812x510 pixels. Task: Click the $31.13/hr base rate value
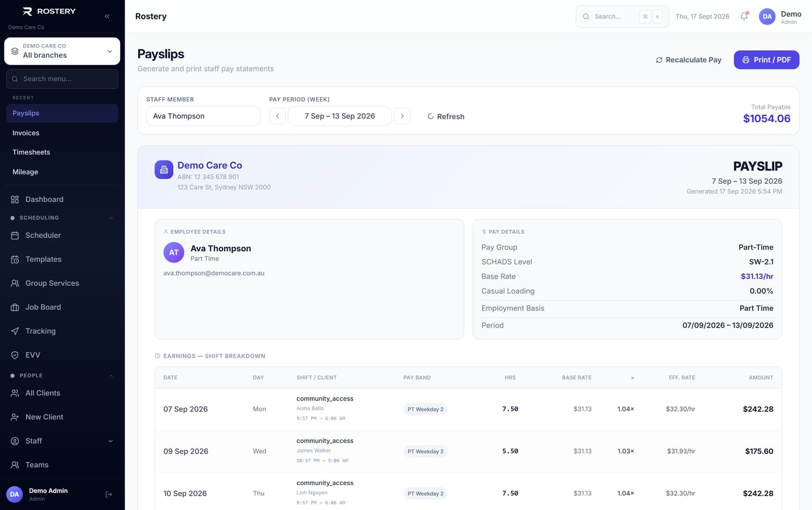(x=757, y=276)
